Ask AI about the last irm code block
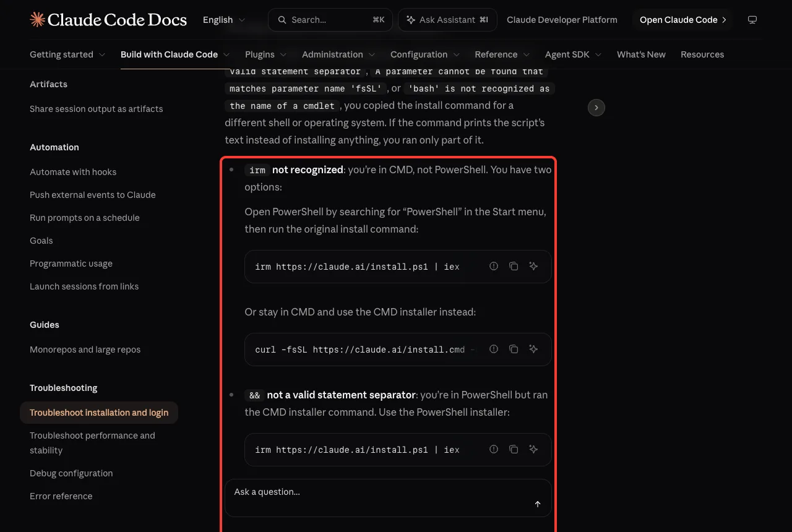 pyautogui.click(x=533, y=449)
